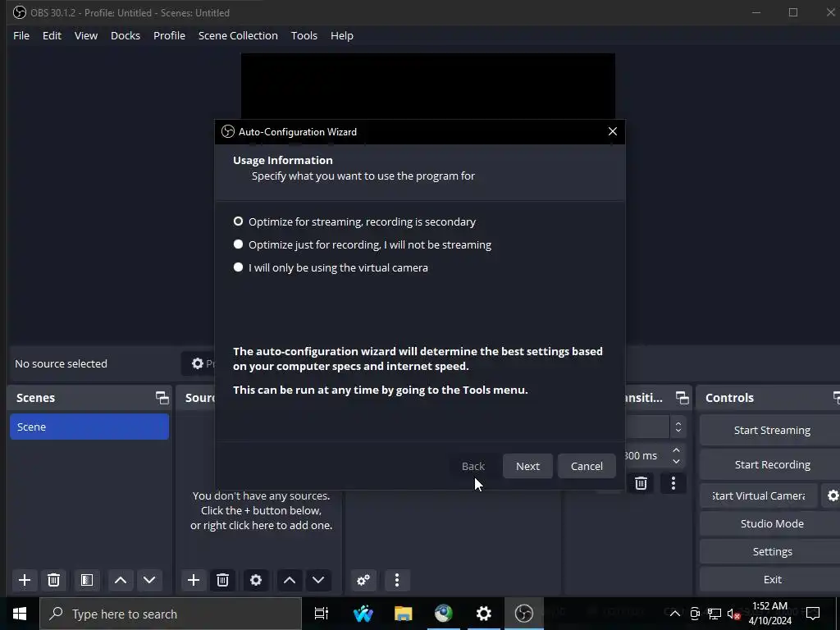Image resolution: width=840 pixels, height=630 pixels.
Task: Remove transition with trash icon
Action: coord(641,483)
